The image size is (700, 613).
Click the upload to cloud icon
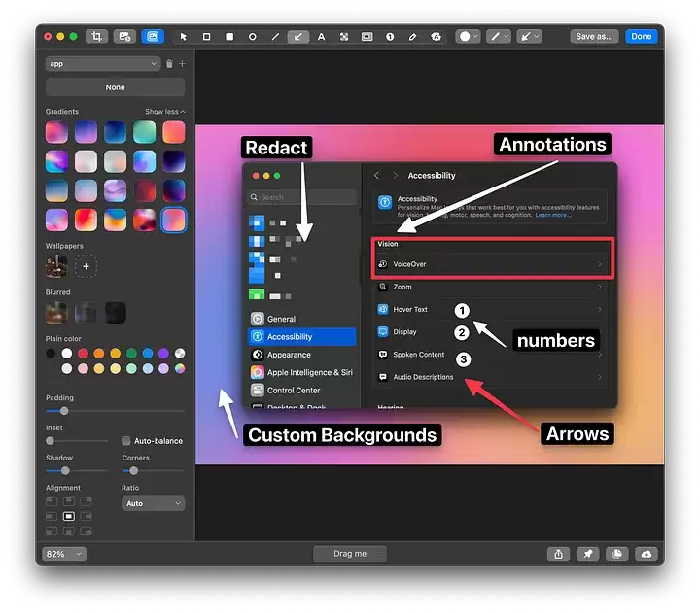(x=647, y=554)
